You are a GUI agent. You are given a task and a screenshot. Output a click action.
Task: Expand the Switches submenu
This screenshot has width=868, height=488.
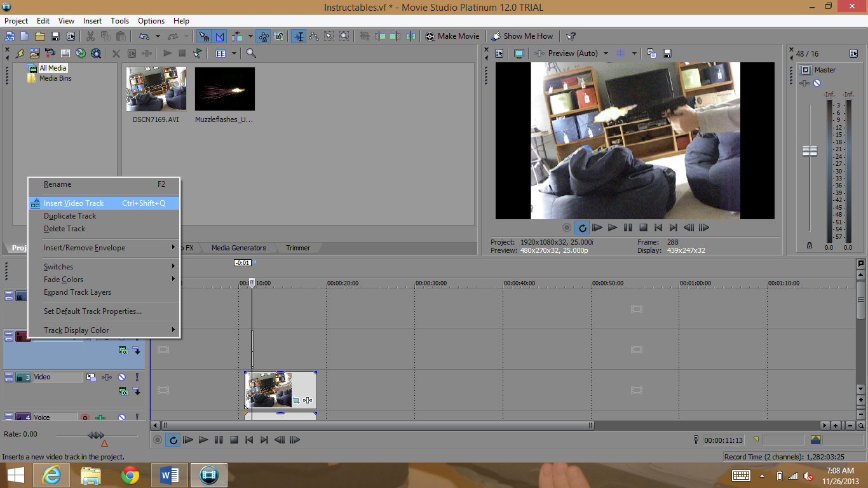pyautogui.click(x=104, y=267)
